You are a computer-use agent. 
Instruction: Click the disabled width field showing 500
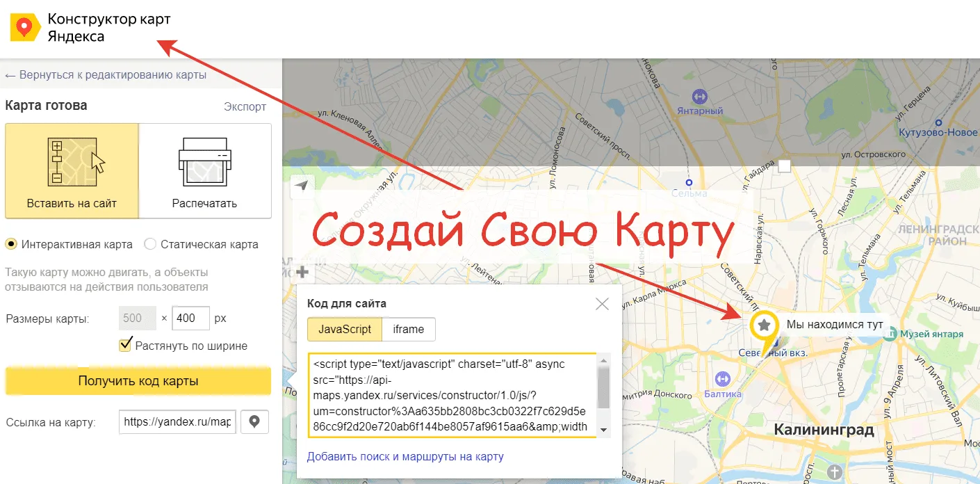[138, 318]
